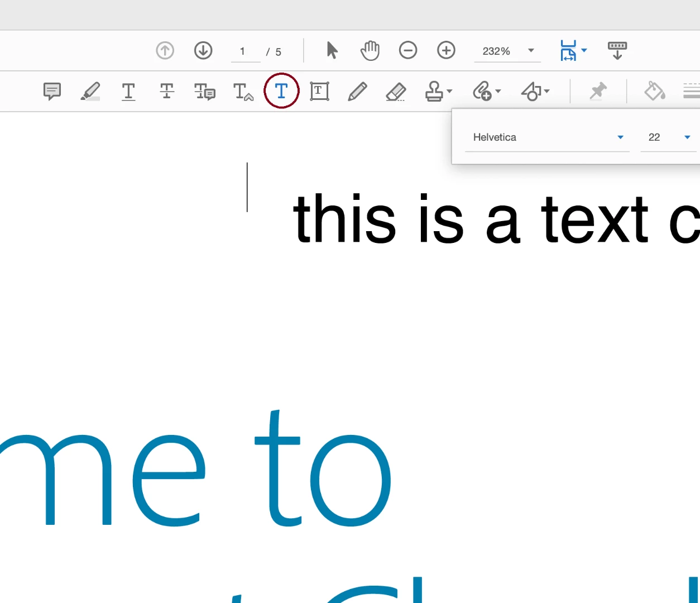This screenshot has height=603, width=700.
Task: Open the font size 22 dropdown
Action: click(668, 137)
